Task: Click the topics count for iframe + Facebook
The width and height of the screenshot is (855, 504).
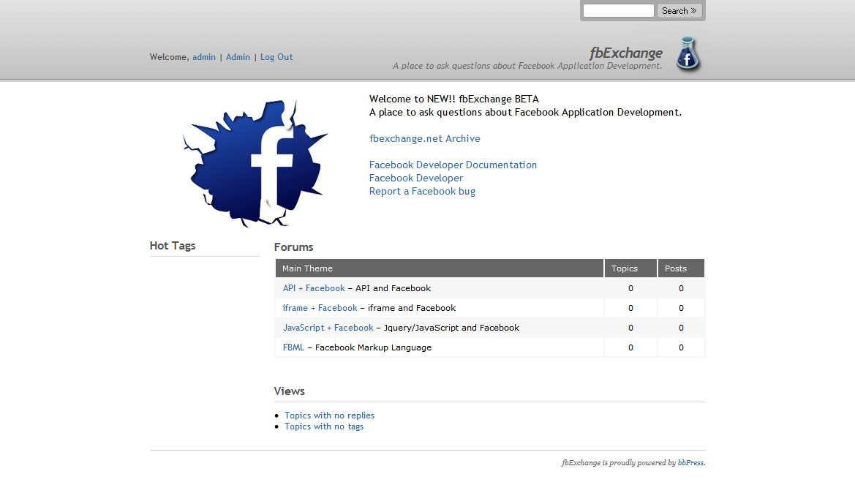Action: click(x=631, y=308)
